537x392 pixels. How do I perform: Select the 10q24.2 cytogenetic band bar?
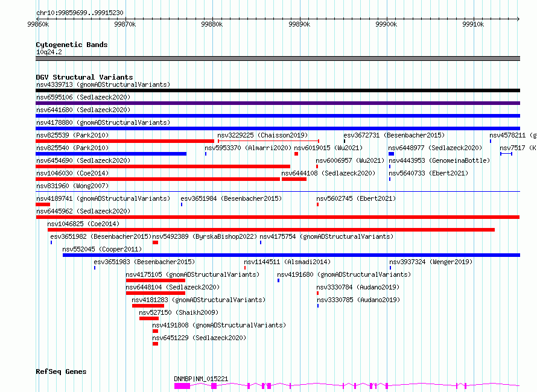(278, 58)
